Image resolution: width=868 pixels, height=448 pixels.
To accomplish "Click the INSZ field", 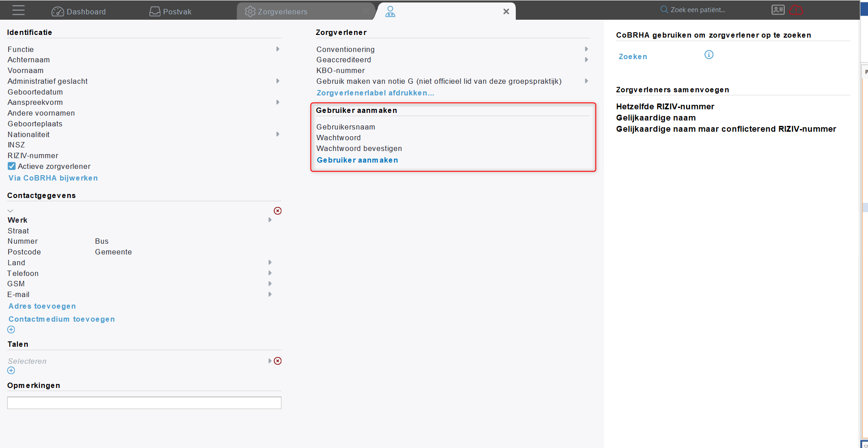I will click(144, 145).
